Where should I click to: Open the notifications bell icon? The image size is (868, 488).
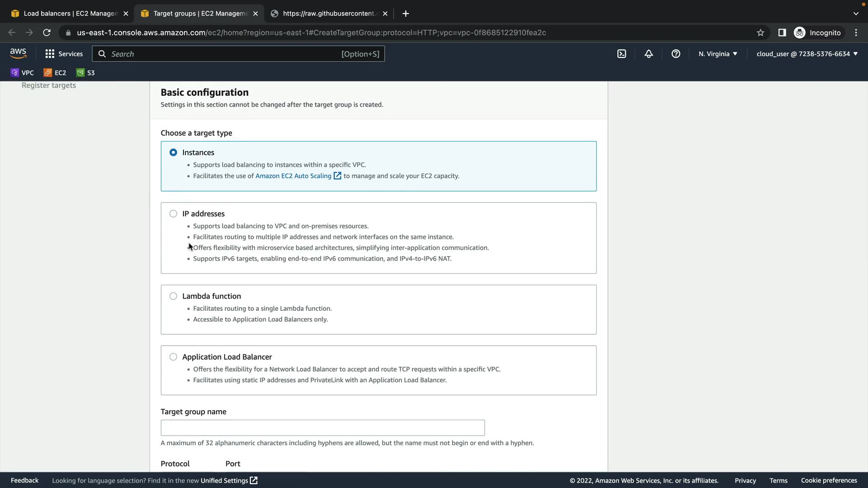649,54
